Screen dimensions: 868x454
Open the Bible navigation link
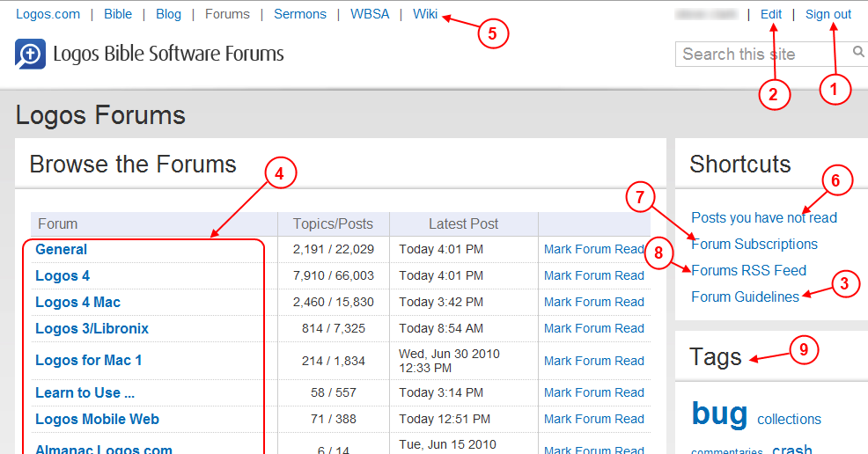point(118,14)
